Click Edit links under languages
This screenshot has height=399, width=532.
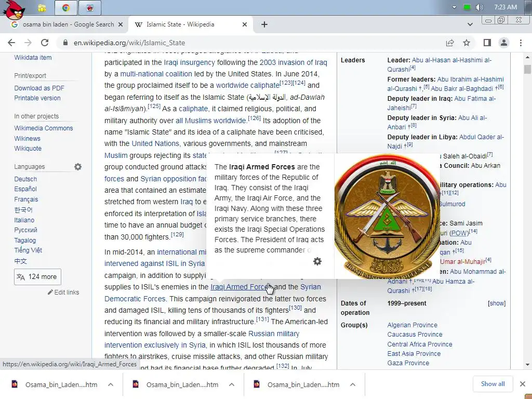[63, 292]
